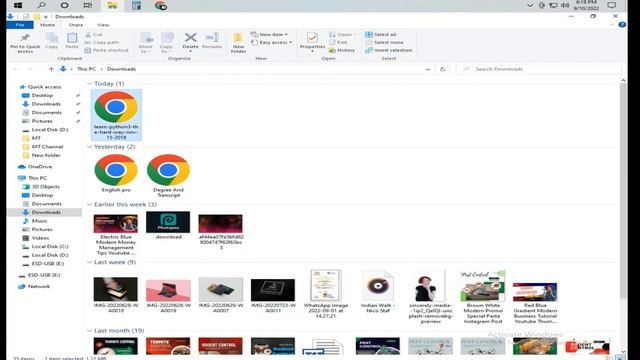Screen dimensions: 640x360
Task: Collapse the Earlier this week group
Action: [89, 204]
